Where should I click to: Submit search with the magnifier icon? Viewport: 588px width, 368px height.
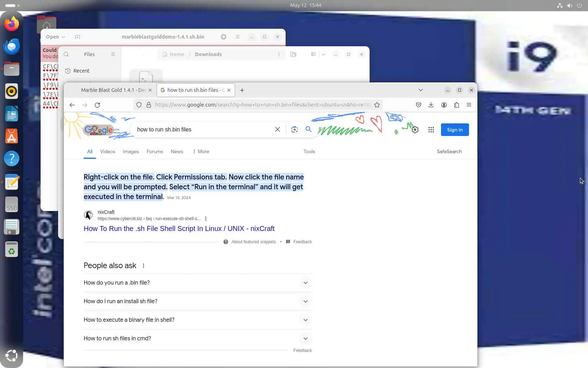(308, 129)
